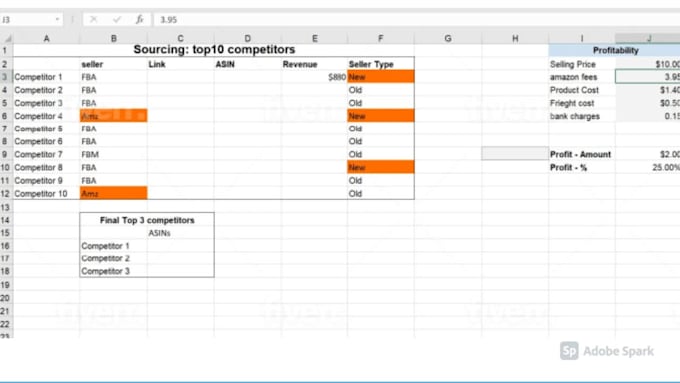Select 'Competitor 3' in the Final Top 3 box
The width and height of the screenshot is (680, 383).
click(114, 271)
